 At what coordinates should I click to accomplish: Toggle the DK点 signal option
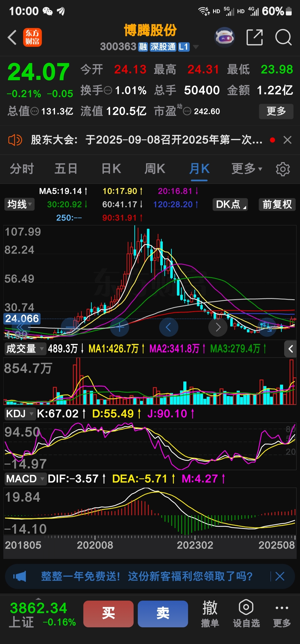point(230,204)
